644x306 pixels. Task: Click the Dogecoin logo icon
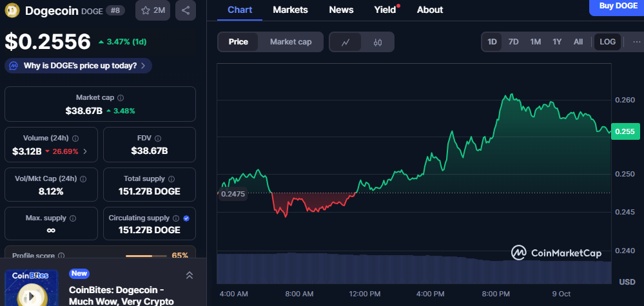(x=12, y=10)
